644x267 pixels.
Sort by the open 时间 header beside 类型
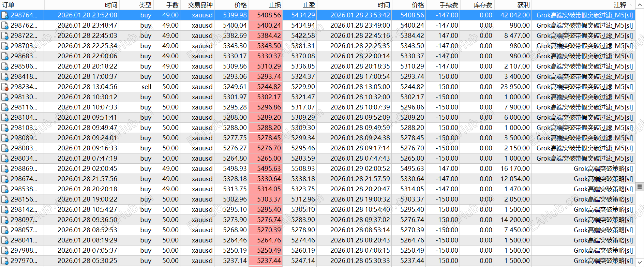(81, 5)
